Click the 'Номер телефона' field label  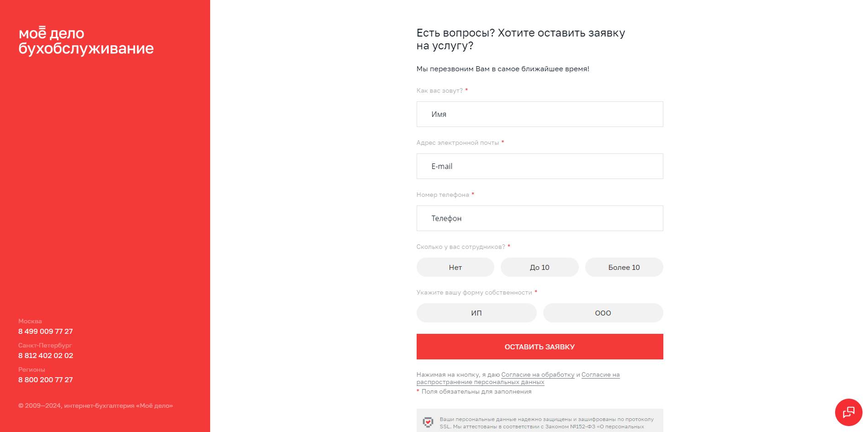pos(443,195)
